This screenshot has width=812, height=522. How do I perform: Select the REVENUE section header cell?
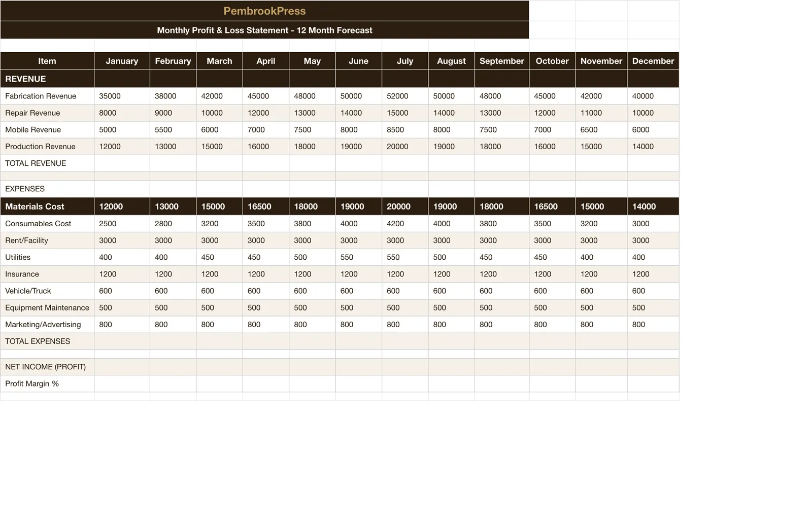[47, 79]
